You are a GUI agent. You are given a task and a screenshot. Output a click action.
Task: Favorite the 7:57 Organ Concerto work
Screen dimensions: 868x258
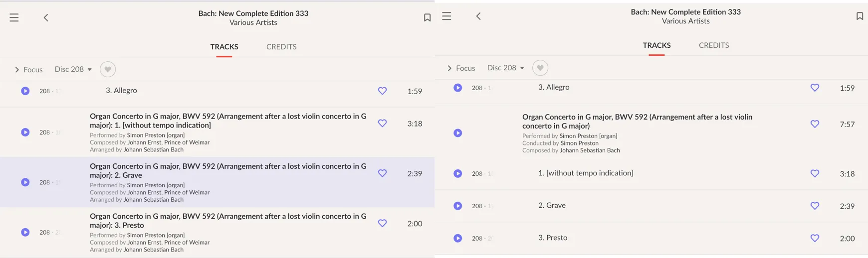(x=815, y=124)
